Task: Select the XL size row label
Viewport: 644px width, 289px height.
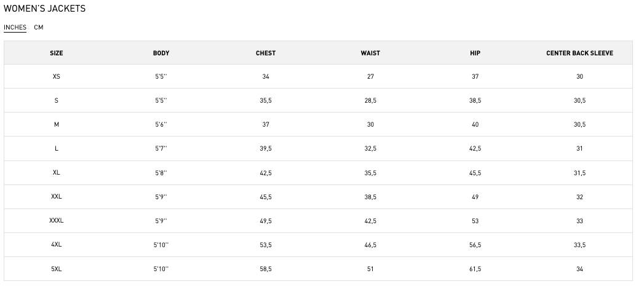Action: point(57,173)
